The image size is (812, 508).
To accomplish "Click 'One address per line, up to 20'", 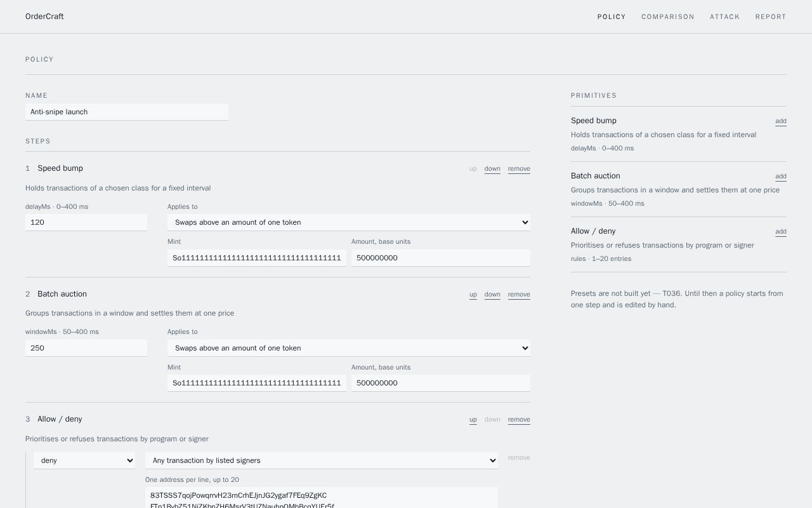I will click(192, 480).
